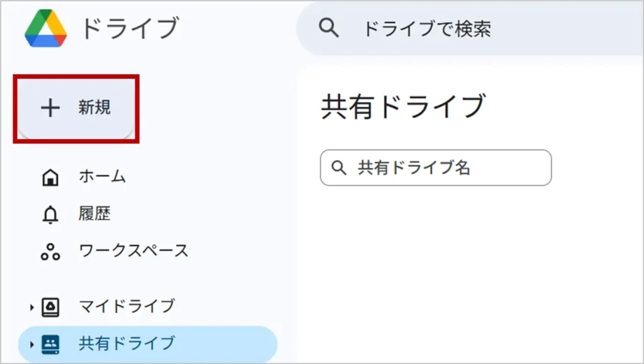Click the ドライブ product name text
The image size is (644, 364).
coord(130,28)
